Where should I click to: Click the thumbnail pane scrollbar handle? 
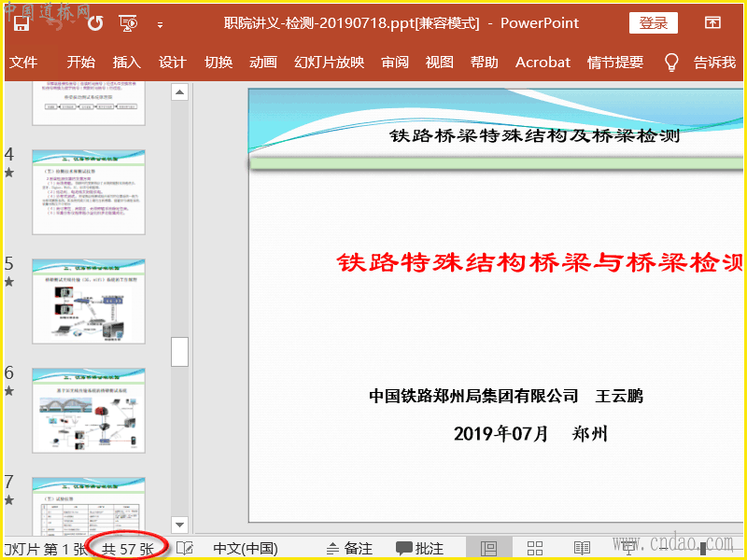(x=179, y=352)
